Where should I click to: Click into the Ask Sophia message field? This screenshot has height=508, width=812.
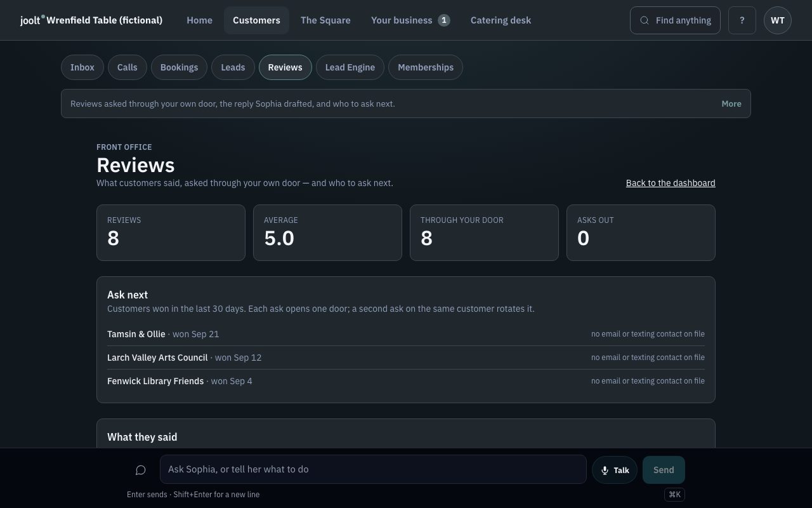[373, 469]
